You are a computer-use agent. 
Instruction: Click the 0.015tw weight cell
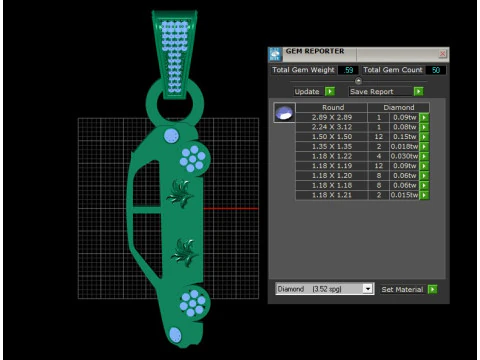pyautogui.click(x=404, y=195)
